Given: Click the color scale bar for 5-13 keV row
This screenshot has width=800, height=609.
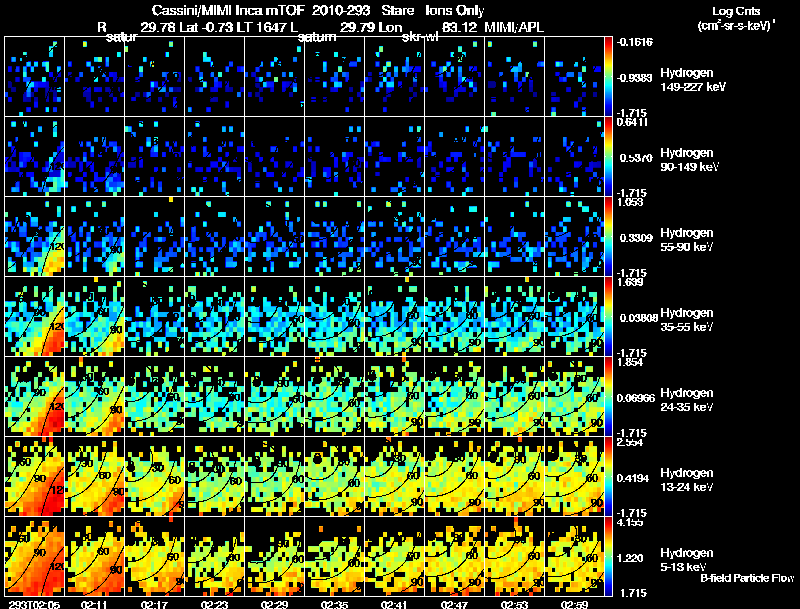Looking at the screenshot, I should click(x=608, y=556).
